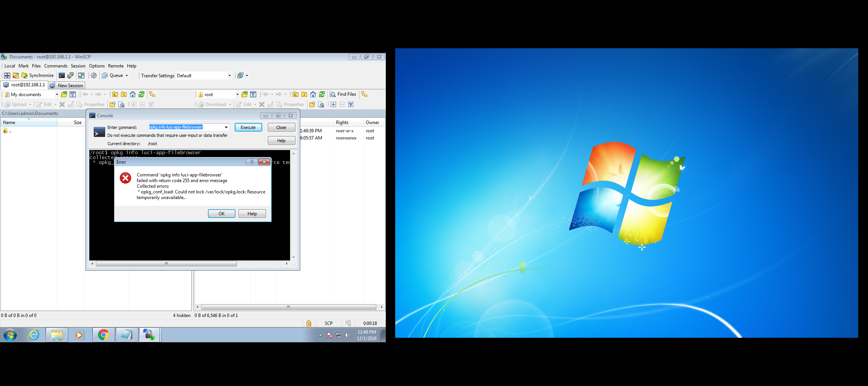Click local panel Parent Directory icon
Image resolution: width=868 pixels, height=386 pixels.
pyautogui.click(x=115, y=94)
